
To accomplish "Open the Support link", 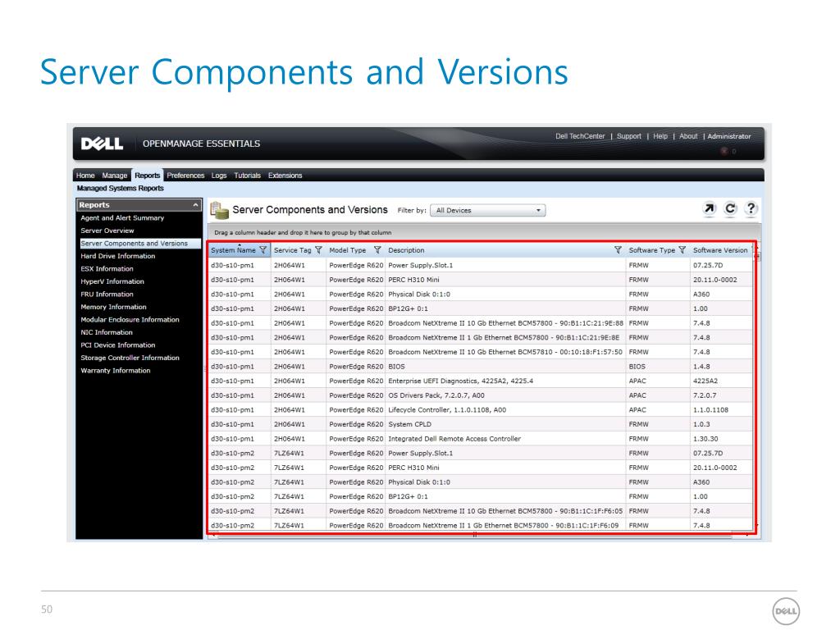I will point(629,136).
